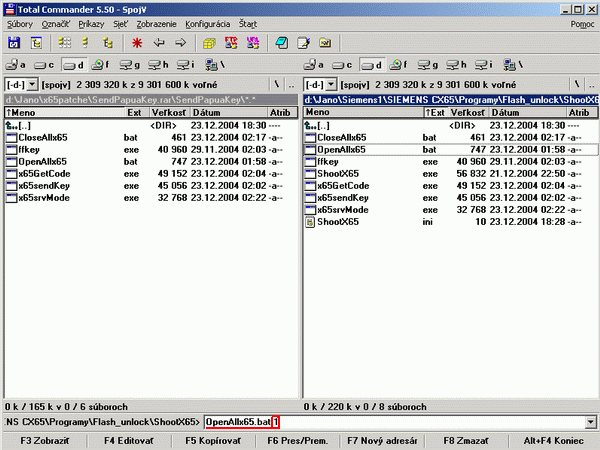This screenshot has height=450, width=600.
Task: Click F7 Nový adresár button
Action: tap(382, 441)
